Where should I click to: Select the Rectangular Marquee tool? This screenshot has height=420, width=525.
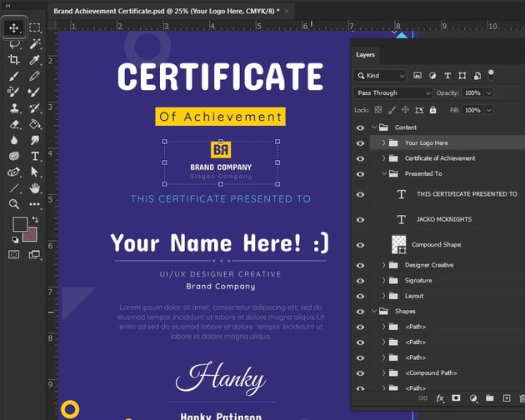[x=34, y=27]
